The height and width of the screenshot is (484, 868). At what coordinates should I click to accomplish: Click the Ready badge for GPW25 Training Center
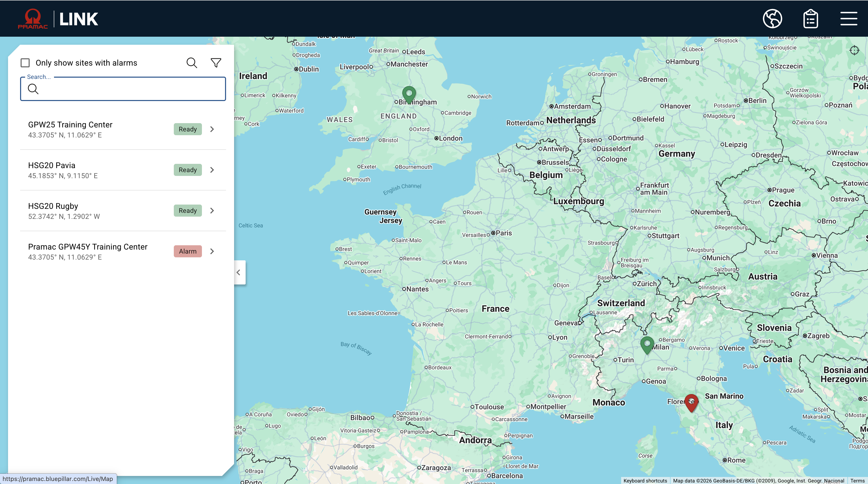coord(188,129)
